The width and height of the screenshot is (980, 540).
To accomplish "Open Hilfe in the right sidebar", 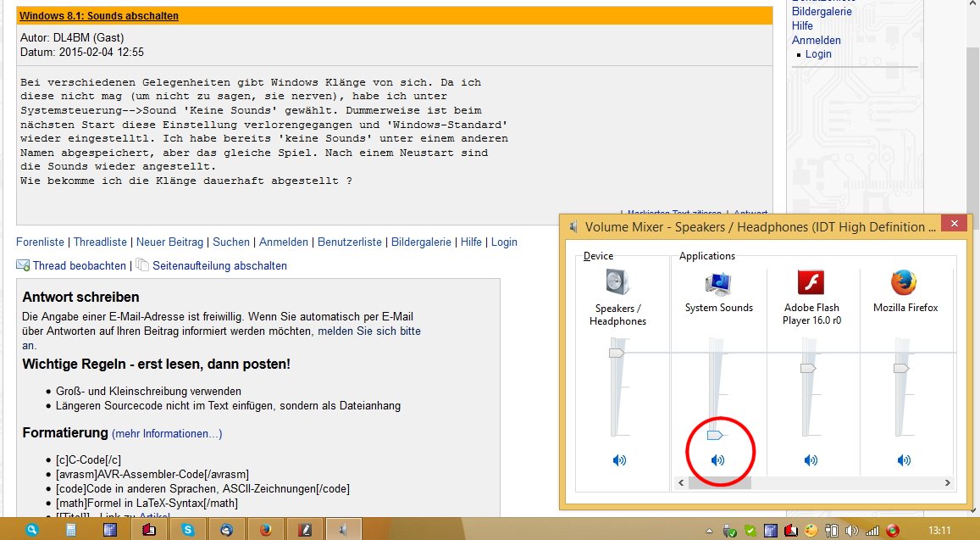I will click(802, 25).
